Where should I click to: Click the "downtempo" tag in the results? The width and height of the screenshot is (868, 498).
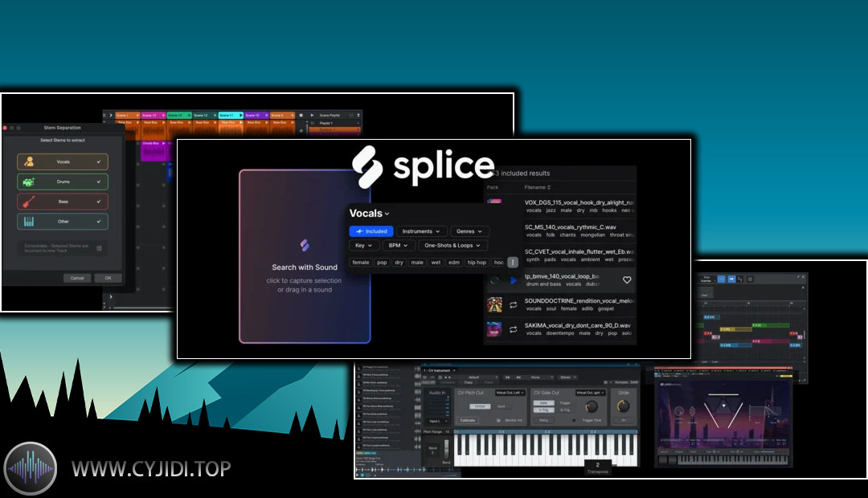click(559, 333)
